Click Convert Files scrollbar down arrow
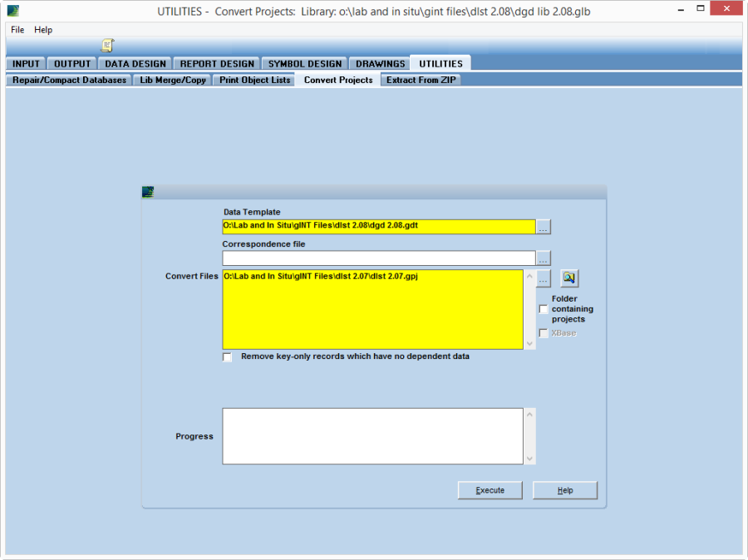 tap(529, 343)
